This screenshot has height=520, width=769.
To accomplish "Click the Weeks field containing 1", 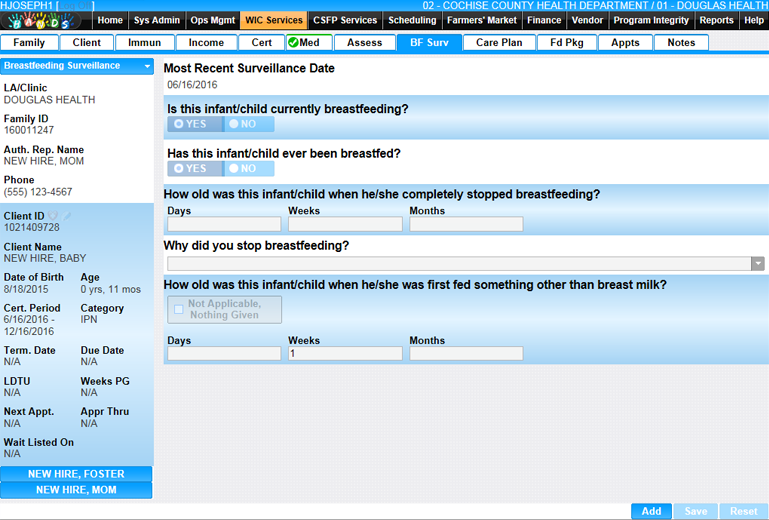I will (x=345, y=354).
